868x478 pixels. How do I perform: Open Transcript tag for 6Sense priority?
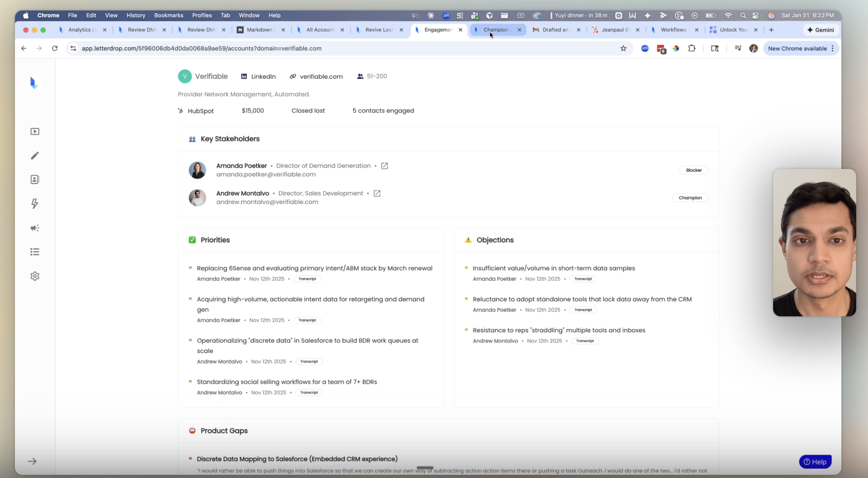307,279
